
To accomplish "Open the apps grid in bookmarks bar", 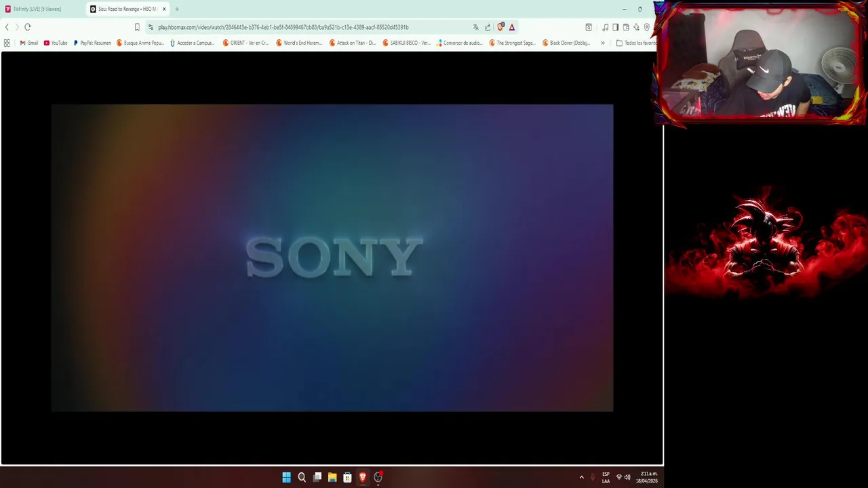I will tap(7, 43).
